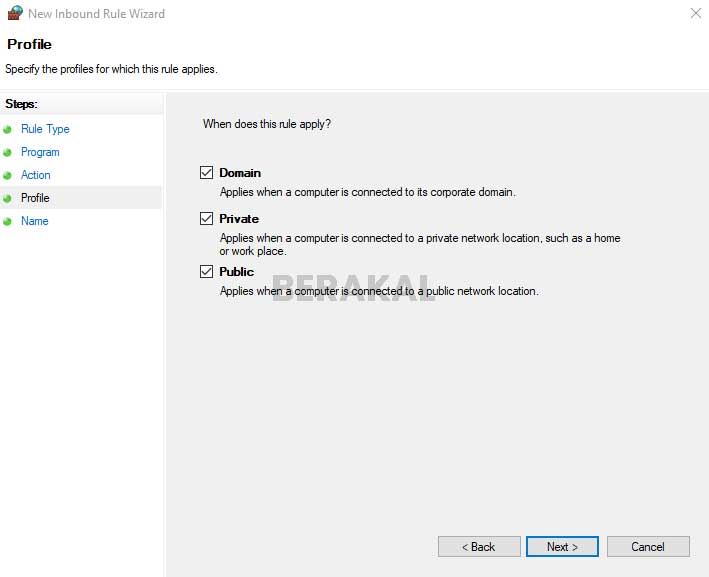Uncheck the Private profile checkbox
This screenshot has height=577, width=709.
(x=207, y=219)
